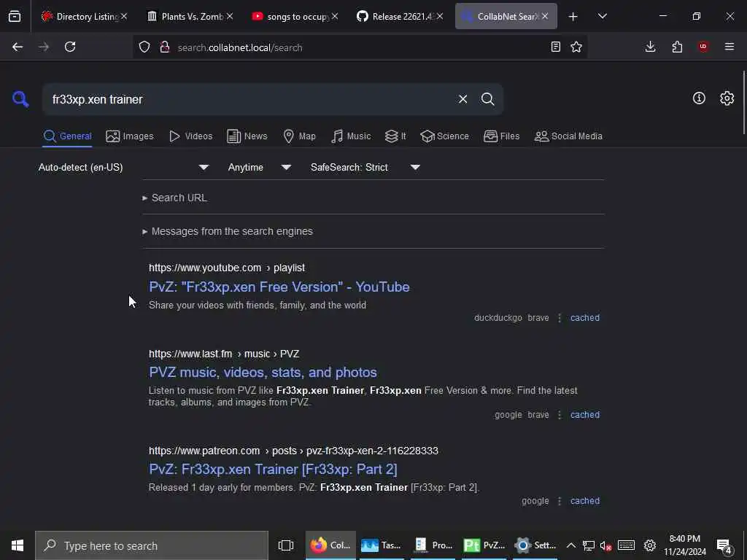The image size is (747, 560).
Task: View site security lock info
Action: click(165, 47)
